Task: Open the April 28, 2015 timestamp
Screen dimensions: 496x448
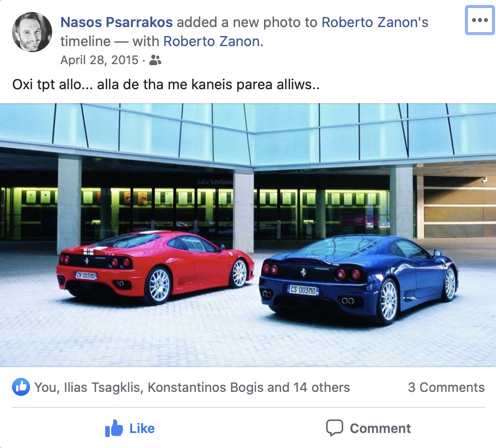Action: click(x=99, y=60)
